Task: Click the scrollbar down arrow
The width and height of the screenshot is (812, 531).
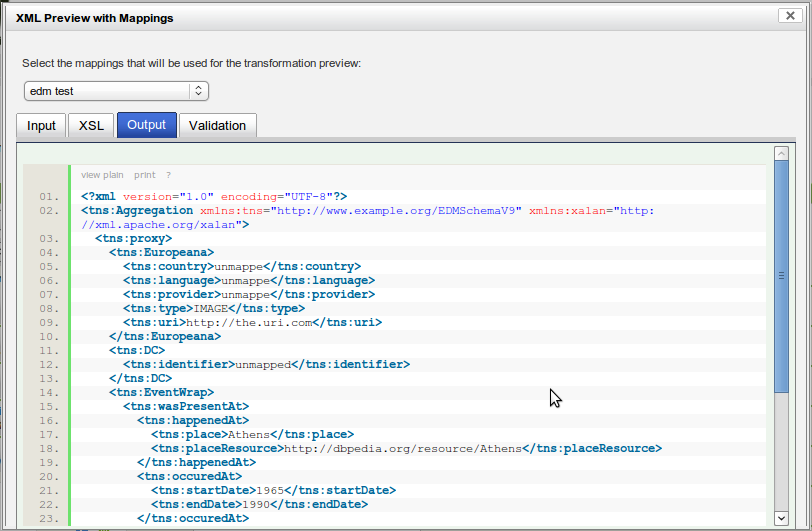Action: tap(781, 518)
